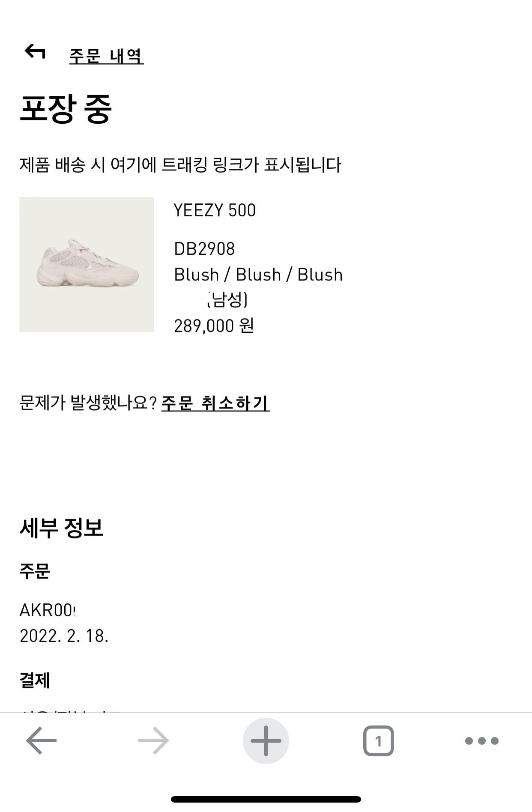
Task: Tap the Blush / Blush / Blush colorway text
Action: tap(258, 275)
